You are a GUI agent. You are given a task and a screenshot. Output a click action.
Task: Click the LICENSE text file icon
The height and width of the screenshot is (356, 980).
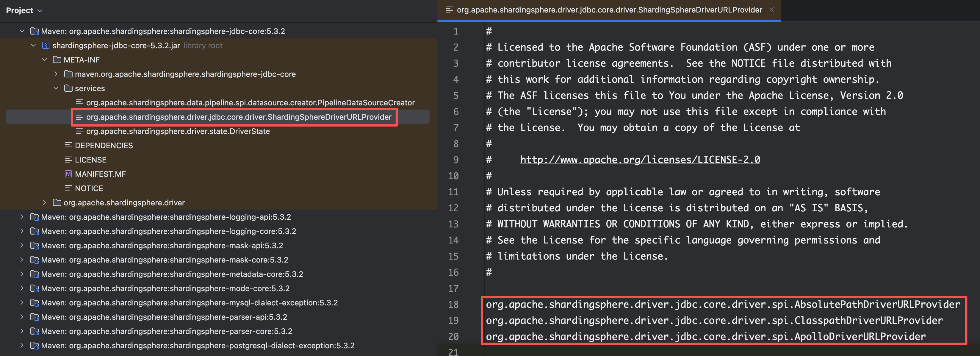68,160
